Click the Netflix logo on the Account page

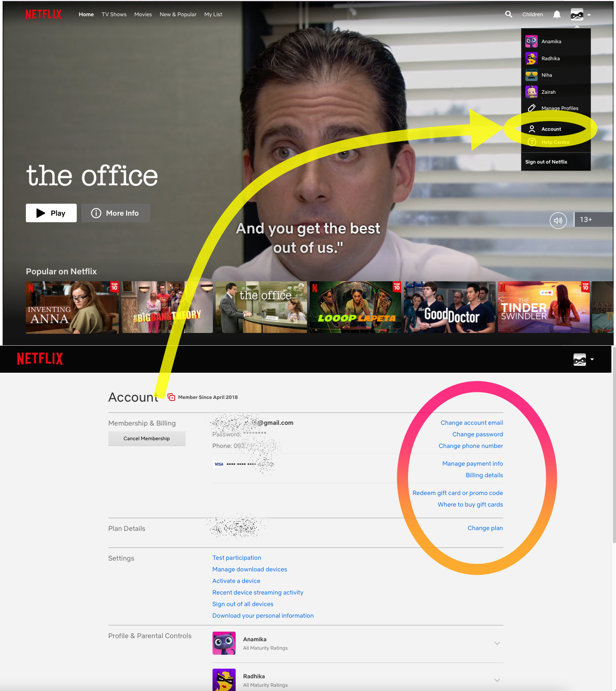click(40, 358)
